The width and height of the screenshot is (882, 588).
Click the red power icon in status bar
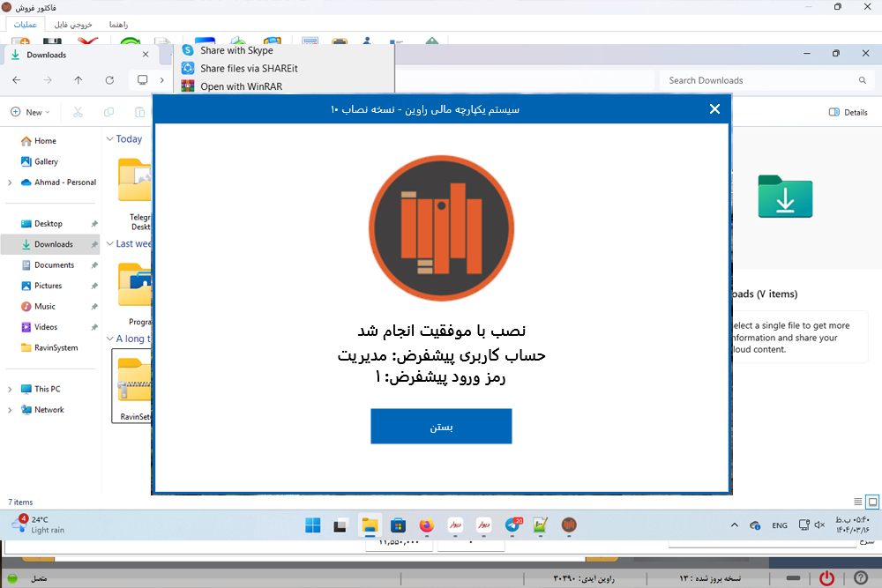(826, 577)
